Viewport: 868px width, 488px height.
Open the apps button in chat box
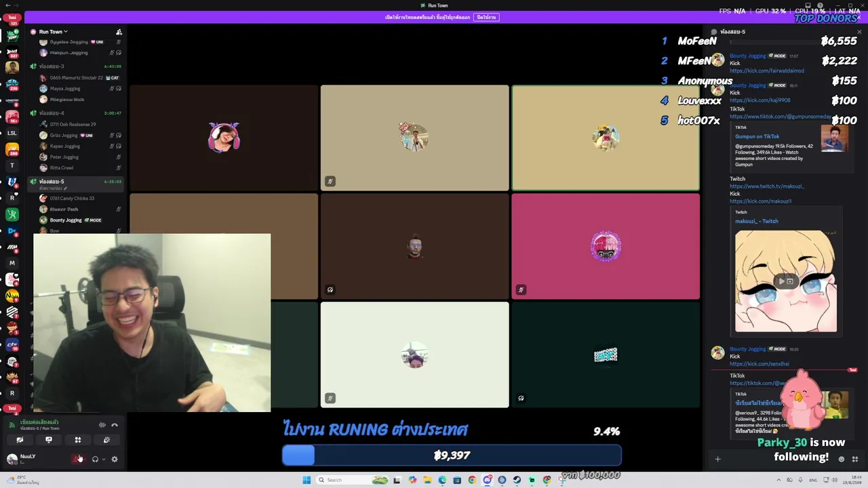855,459
